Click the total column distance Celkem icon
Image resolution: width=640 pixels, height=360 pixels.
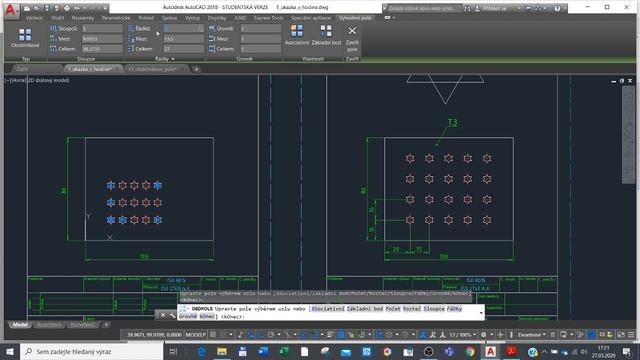[x=53, y=49]
